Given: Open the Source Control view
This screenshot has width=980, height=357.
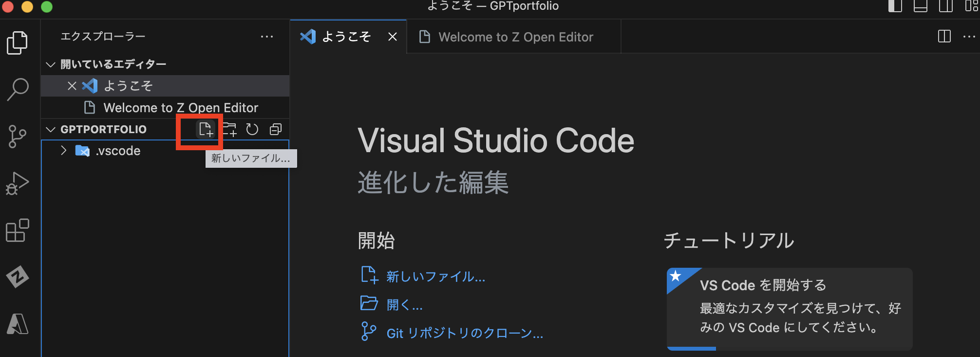Looking at the screenshot, I should [18, 137].
